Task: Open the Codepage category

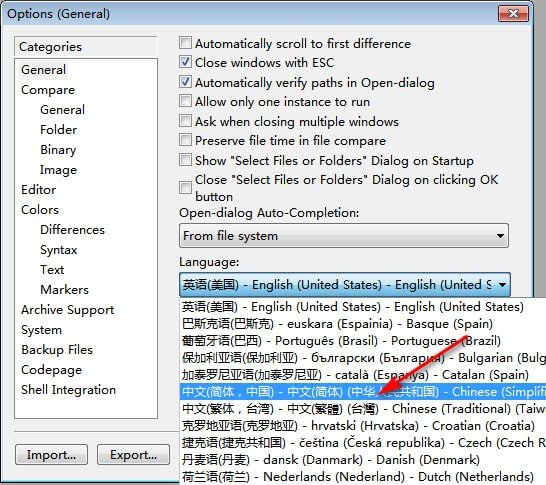Action: [x=51, y=370]
